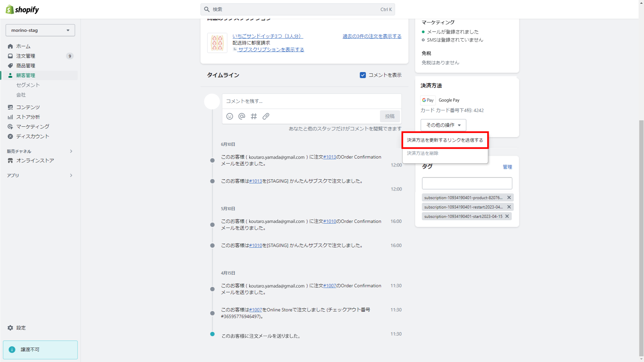The image size is (644, 362).
Task: Click the hashtag reference icon
Action: coord(254,116)
